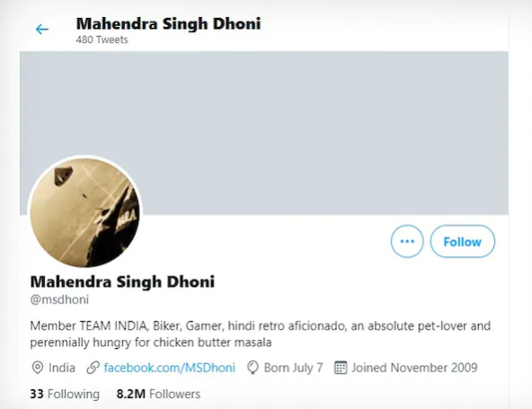Click the grey header banner image

pos(264,133)
